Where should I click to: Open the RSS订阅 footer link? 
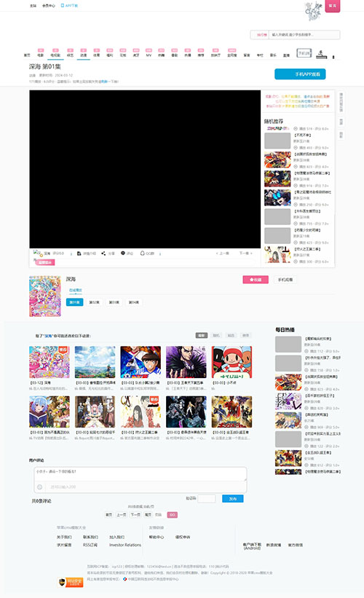90,545
